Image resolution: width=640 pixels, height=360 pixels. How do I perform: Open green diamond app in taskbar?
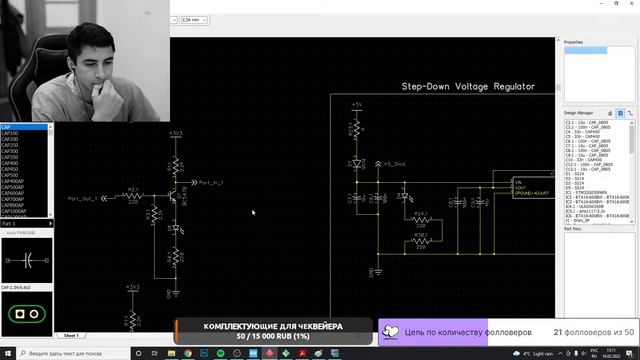click(286, 353)
